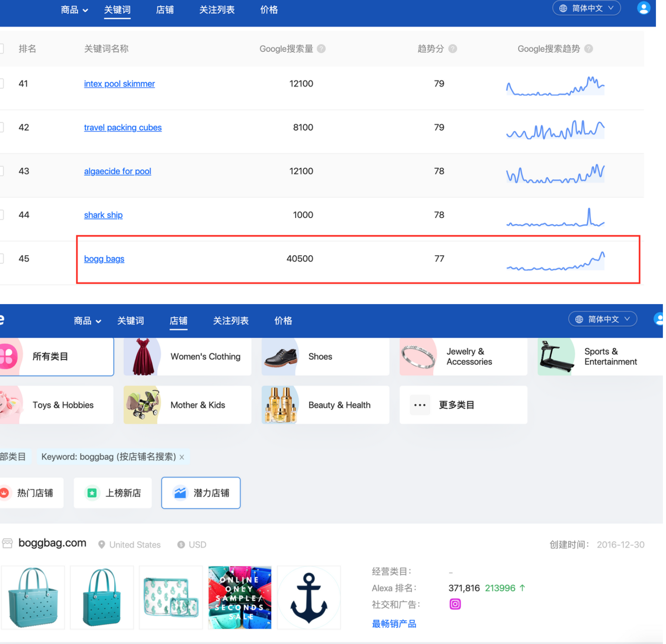Expand the 商品 dropdown in top navigation

pos(75,10)
